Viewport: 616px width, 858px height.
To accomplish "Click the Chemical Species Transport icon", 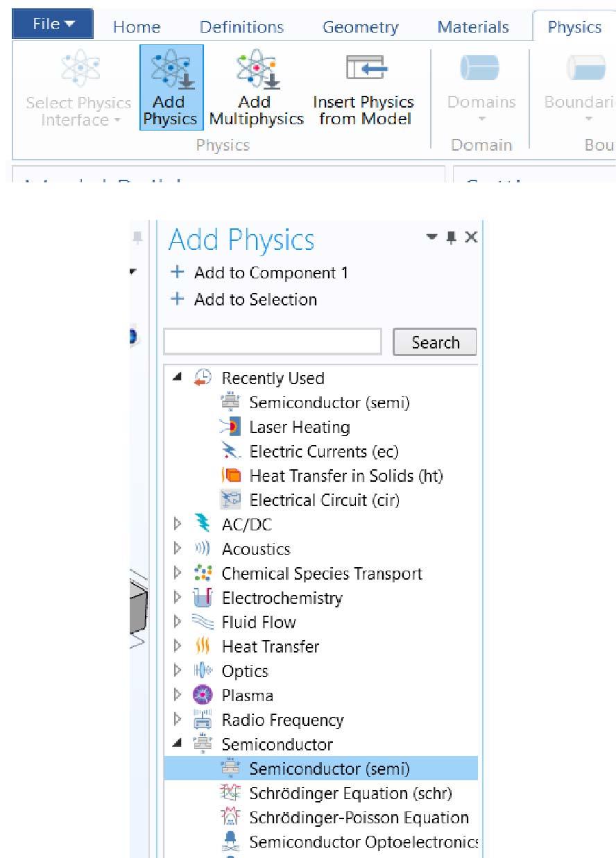I will (x=203, y=573).
